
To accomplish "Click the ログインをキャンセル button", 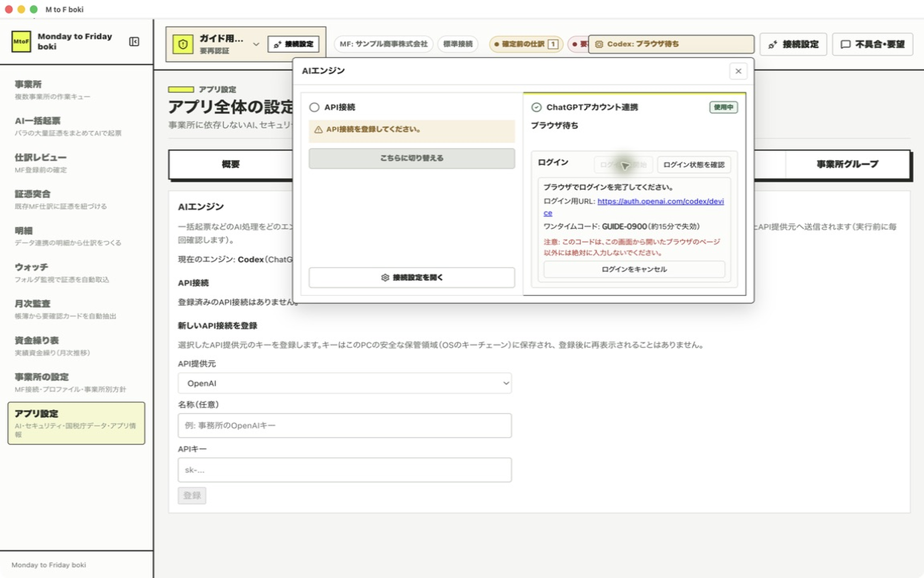I will (634, 269).
